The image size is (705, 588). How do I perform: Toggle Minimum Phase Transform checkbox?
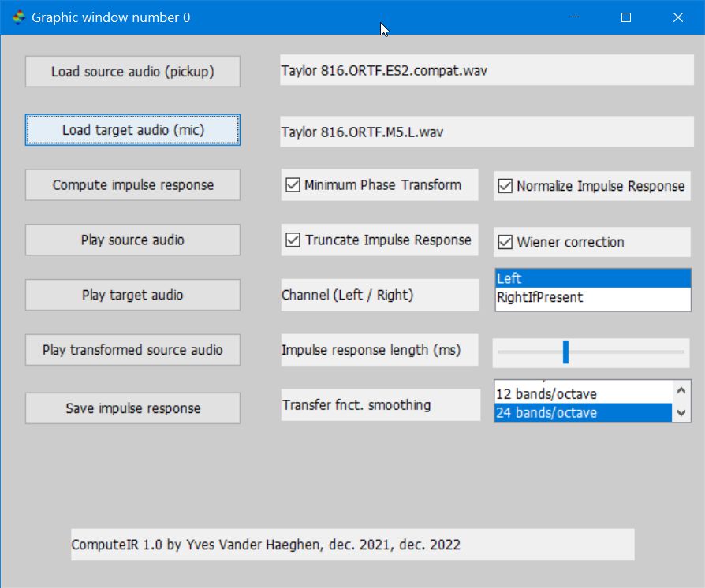click(293, 184)
